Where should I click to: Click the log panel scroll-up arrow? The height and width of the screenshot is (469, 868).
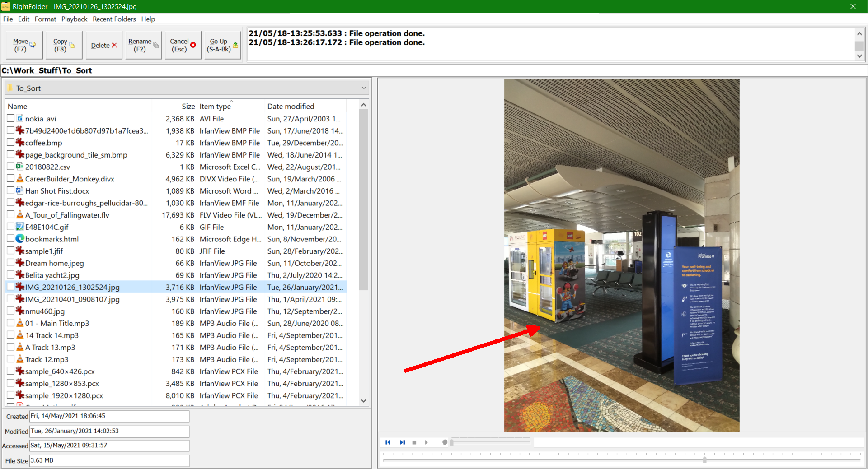pyautogui.click(x=859, y=34)
